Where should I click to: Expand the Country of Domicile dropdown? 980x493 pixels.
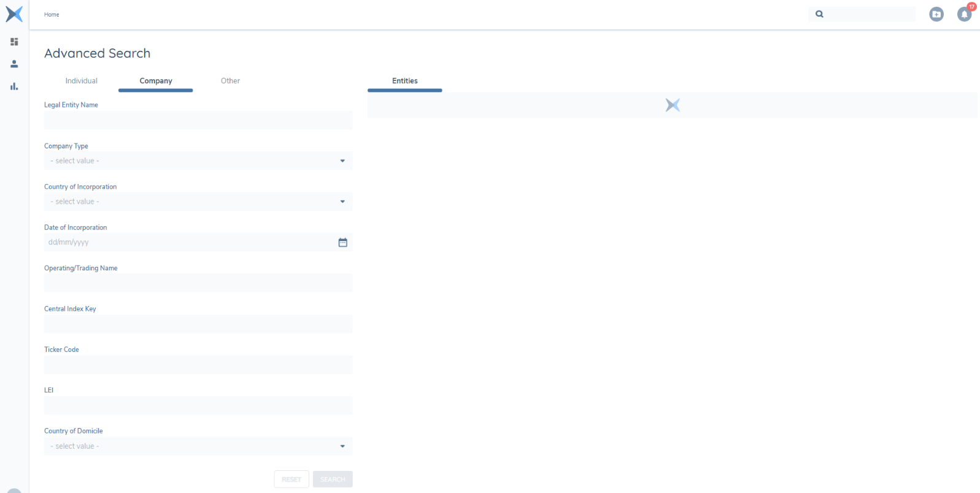(198, 446)
